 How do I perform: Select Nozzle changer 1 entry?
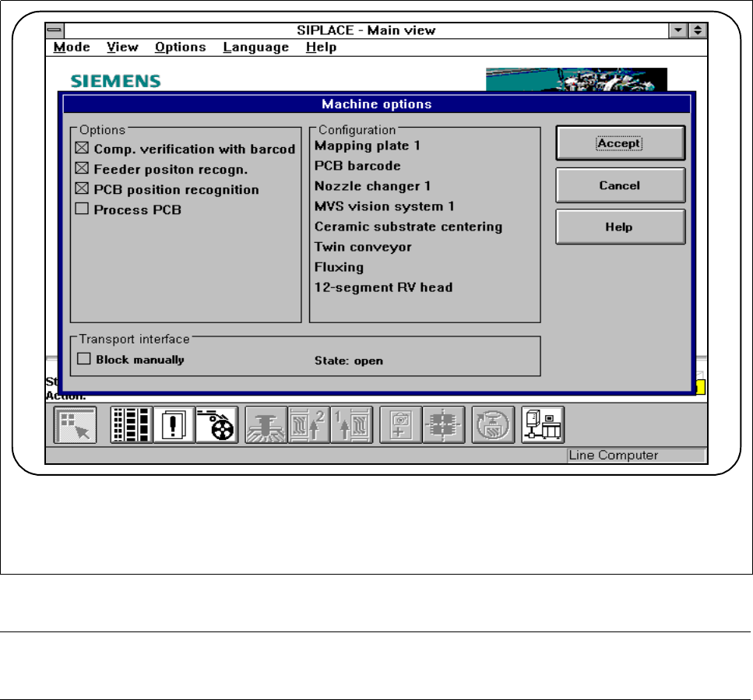pos(373,186)
